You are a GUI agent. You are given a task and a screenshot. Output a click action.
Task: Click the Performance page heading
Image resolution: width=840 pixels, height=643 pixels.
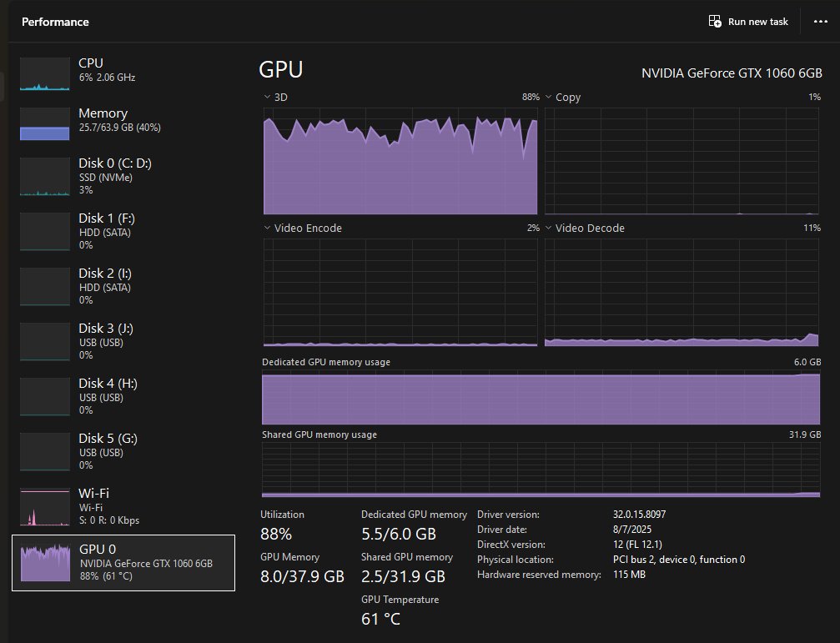(x=55, y=22)
